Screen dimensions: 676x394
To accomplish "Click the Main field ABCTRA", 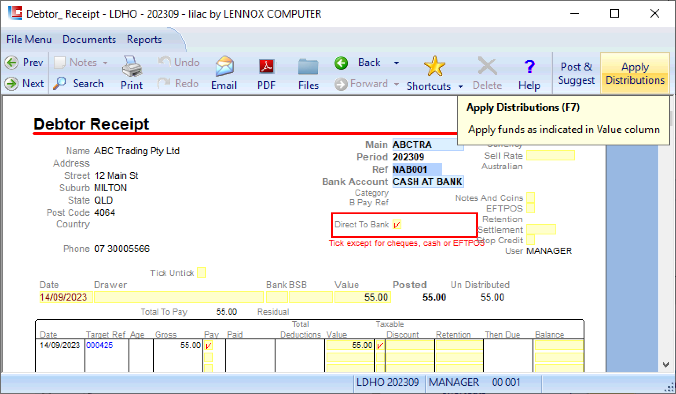I will coord(427,144).
